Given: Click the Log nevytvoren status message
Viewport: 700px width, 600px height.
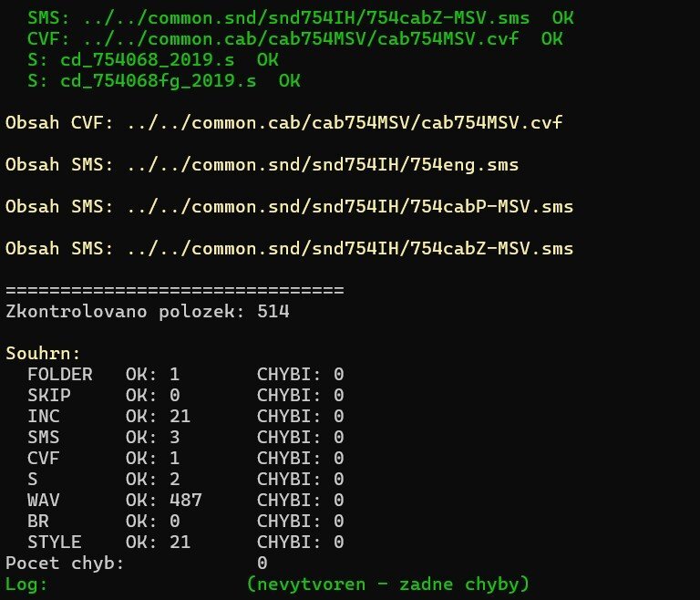Looking at the screenshot, I should pyautogui.click(x=388, y=584).
